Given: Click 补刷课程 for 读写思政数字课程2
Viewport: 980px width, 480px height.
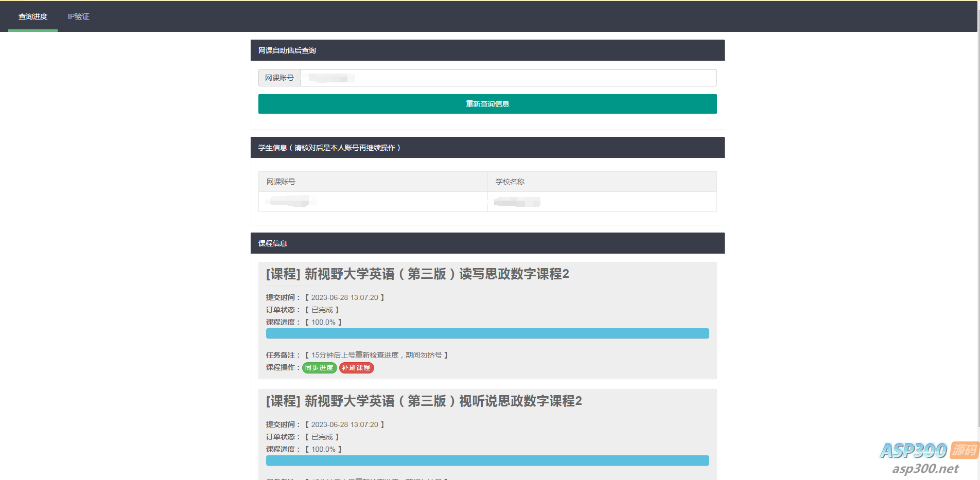Looking at the screenshot, I should [356, 368].
